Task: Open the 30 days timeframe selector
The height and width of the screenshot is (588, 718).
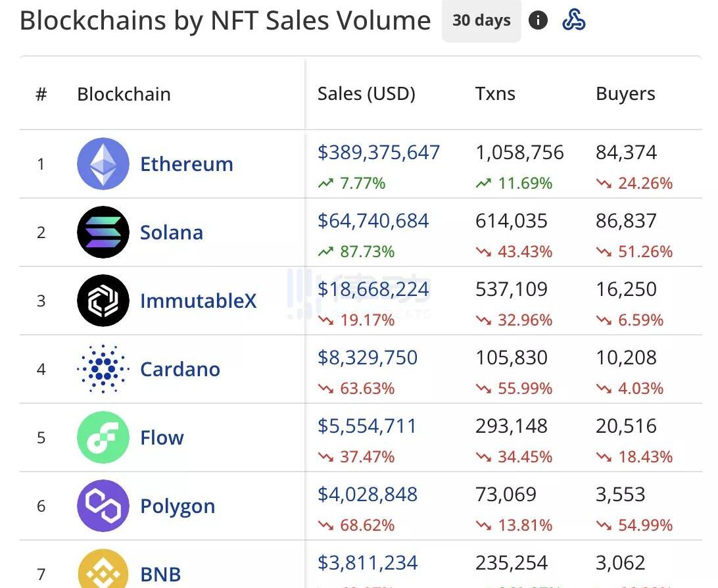Action: pyautogui.click(x=481, y=20)
